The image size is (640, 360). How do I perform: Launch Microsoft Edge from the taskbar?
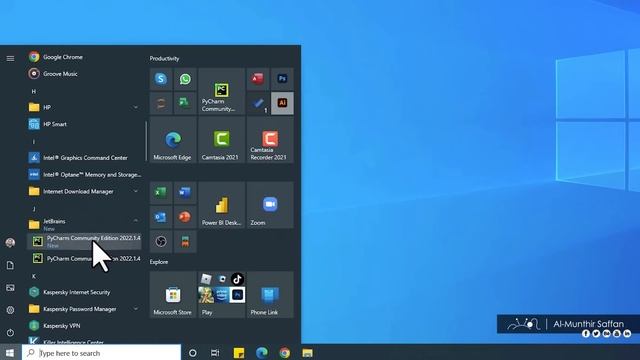click(262, 353)
